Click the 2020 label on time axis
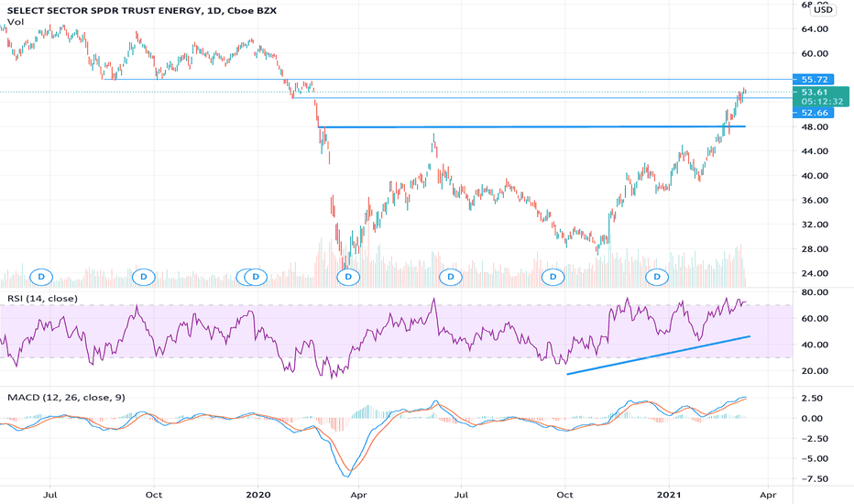The width and height of the screenshot is (854, 504). point(257,495)
